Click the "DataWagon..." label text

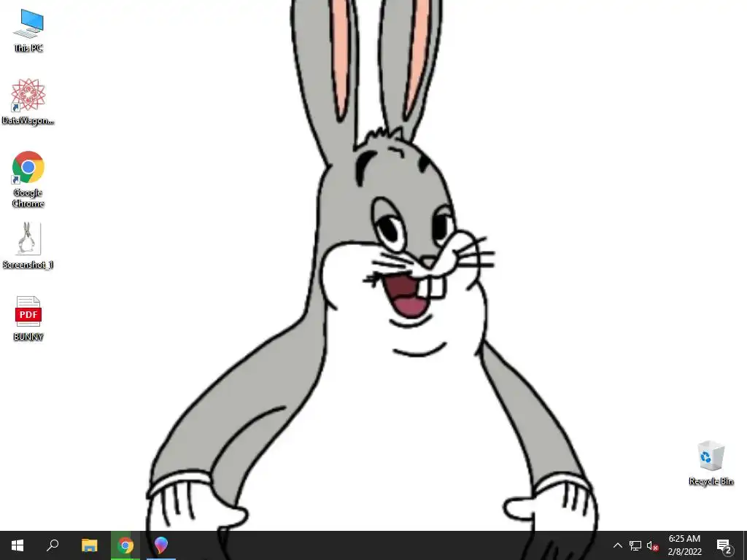tap(28, 120)
